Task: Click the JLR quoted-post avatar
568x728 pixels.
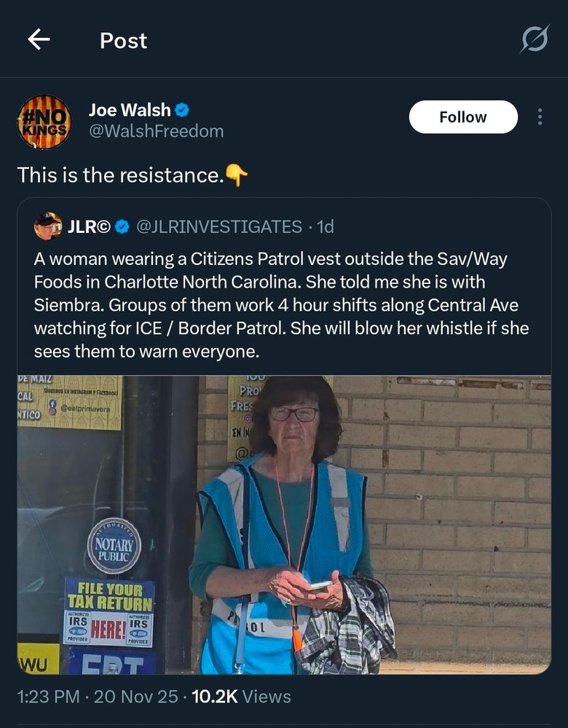Action: [x=48, y=226]
